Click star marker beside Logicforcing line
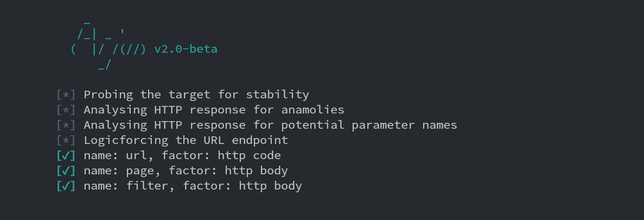The height and width of the screenshot is (220, 644). [x=66, y=140]
